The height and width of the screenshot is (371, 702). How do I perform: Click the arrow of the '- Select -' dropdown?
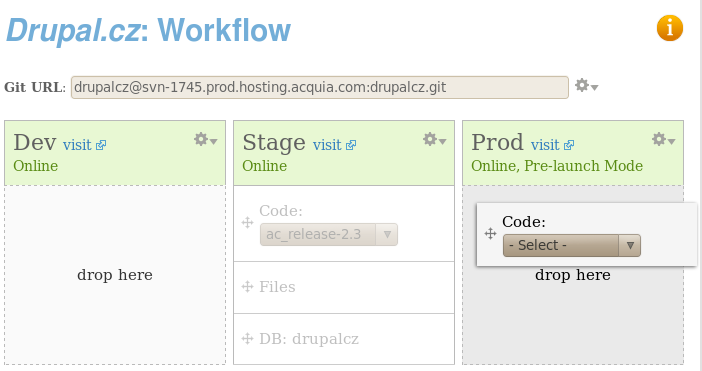coord(630,245)
